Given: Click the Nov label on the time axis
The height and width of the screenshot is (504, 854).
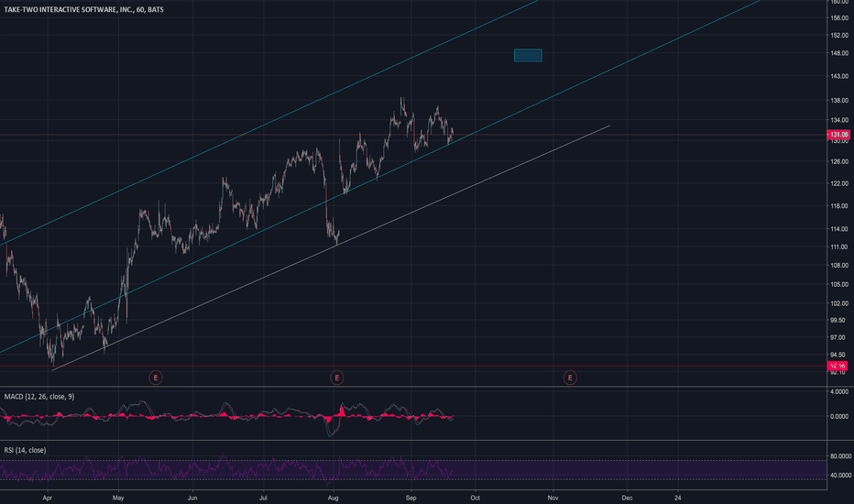Looking at the screenshot, I should (553, 498).
